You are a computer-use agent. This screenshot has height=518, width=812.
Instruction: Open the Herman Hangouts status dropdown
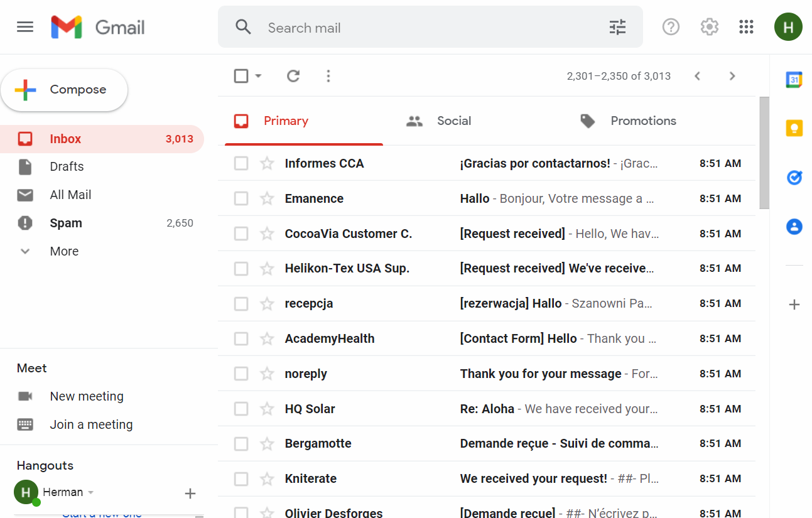[91, 492]
